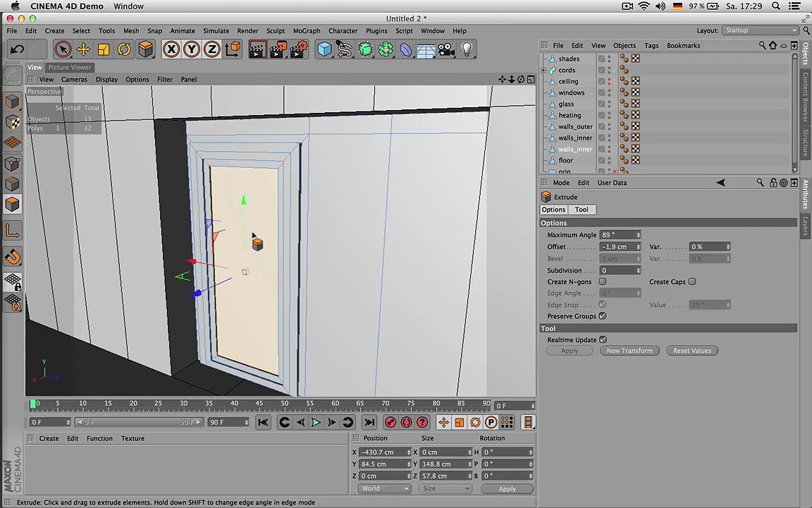Screen dimensions: 812x508
Task: Enable the Create Caps checkbox
Action: (x=692, y=282)
